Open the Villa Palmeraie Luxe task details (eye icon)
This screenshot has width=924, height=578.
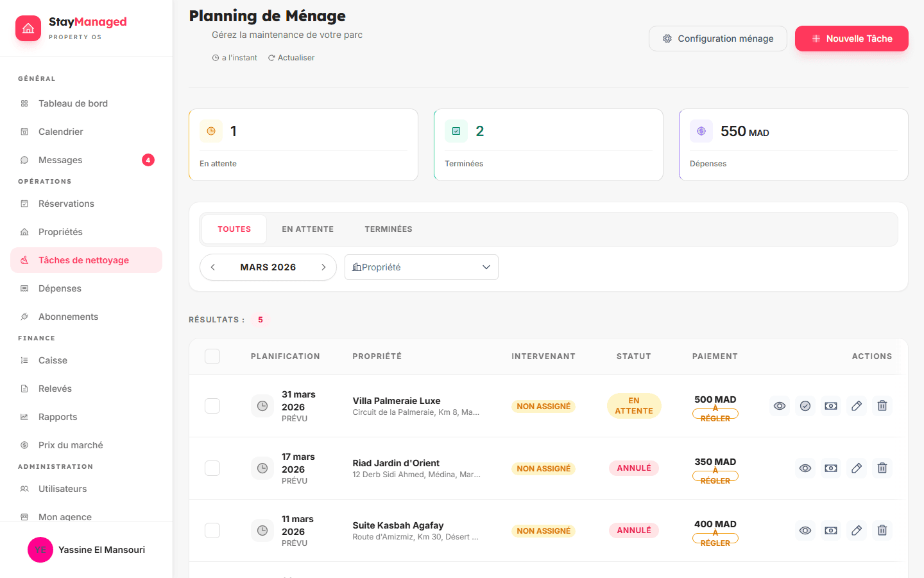(780, 405)
